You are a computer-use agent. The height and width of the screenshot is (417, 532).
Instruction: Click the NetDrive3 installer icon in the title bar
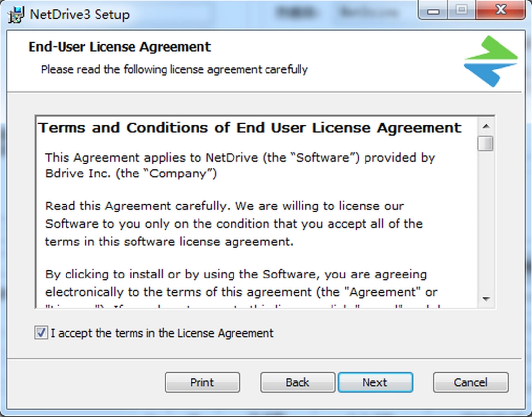click(x=15, y=15)
